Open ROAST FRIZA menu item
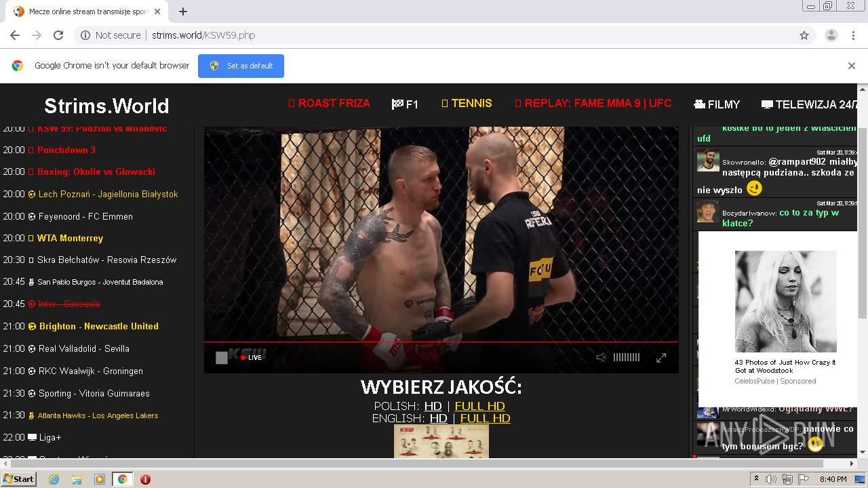Image resolution: width=868 pixels, height=488 pixels. click(329, 104)
